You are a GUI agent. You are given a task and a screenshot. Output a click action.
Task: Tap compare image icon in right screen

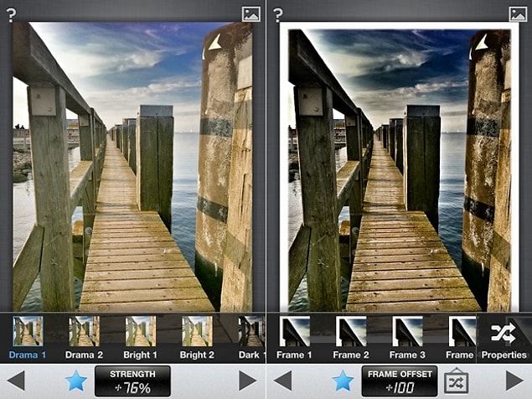coord(518,14)
